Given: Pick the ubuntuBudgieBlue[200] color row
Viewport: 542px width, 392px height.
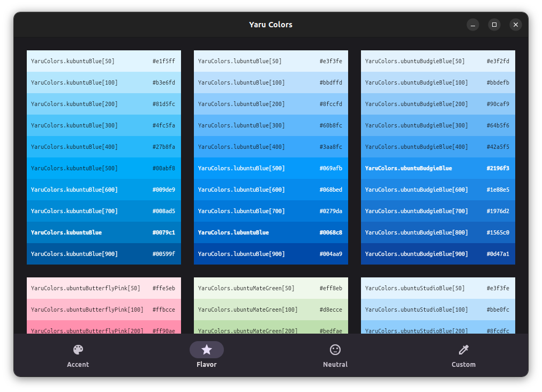Looking at the screenshot, I should [438, 104].
